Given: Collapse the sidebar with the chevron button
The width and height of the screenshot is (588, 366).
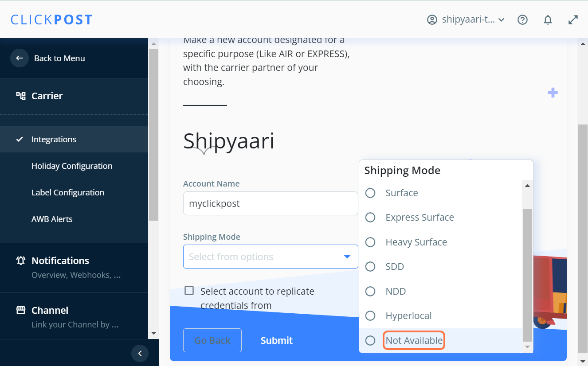Looking at the screenshot, I should click(x=140, y=353).
